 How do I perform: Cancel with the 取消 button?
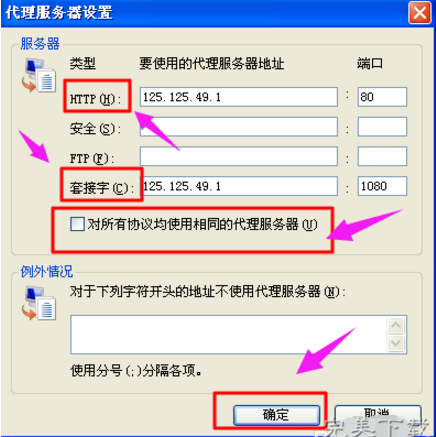pyautogui.click(x=377, y=415)
